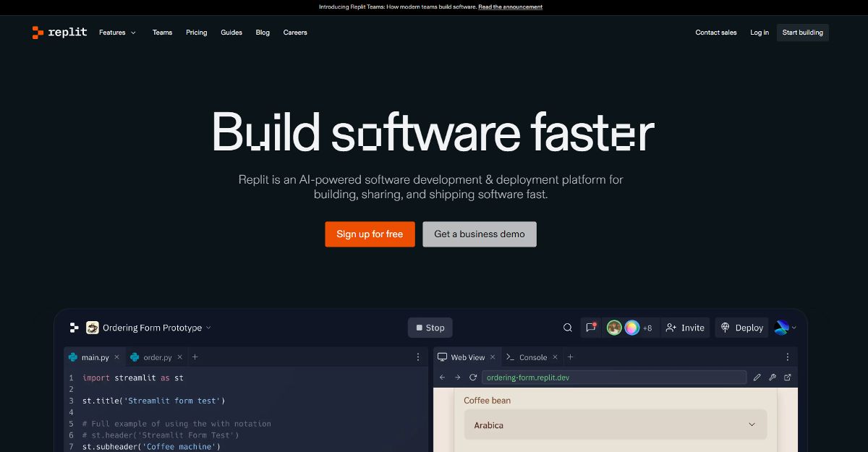This screenshot has width=868, height=452.
Task: Click the Sign up for free button
Action: click(x=370, y=234)
